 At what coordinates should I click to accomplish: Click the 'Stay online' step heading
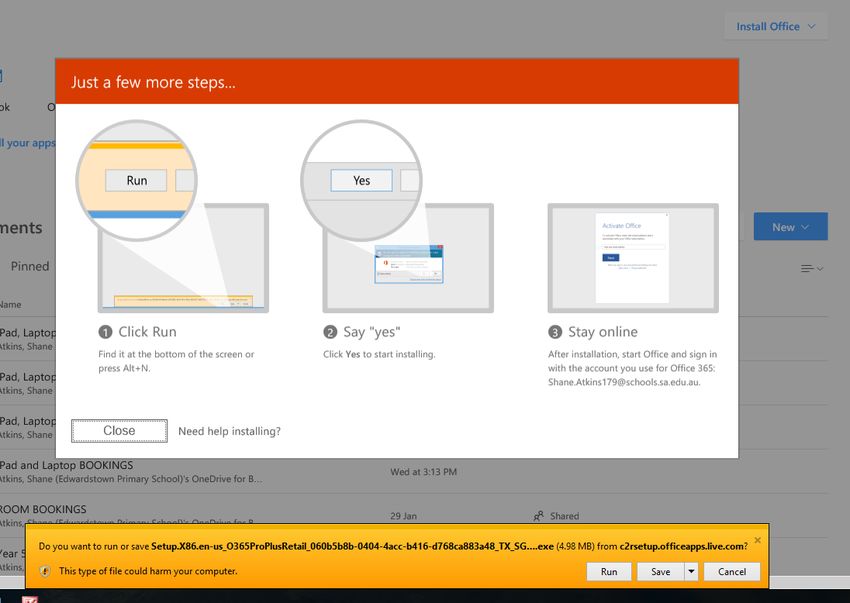coord(603,332)
